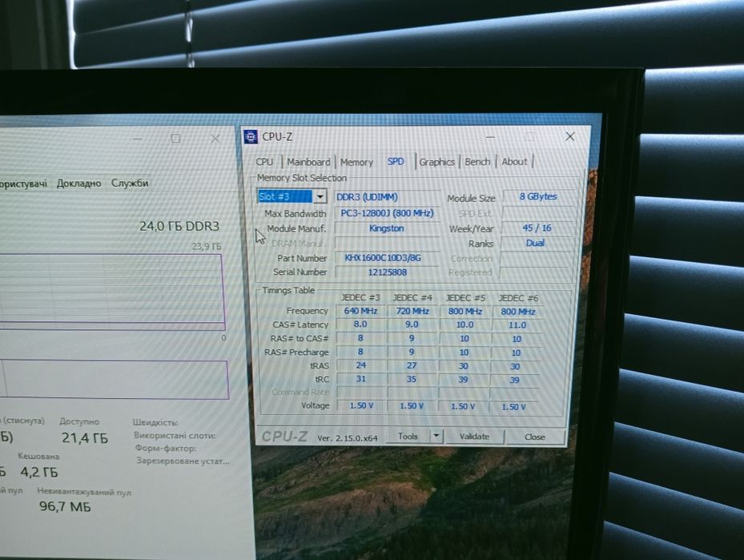
Task: Click the CPU-Z app icon in title bar
Action: point(250,137)
